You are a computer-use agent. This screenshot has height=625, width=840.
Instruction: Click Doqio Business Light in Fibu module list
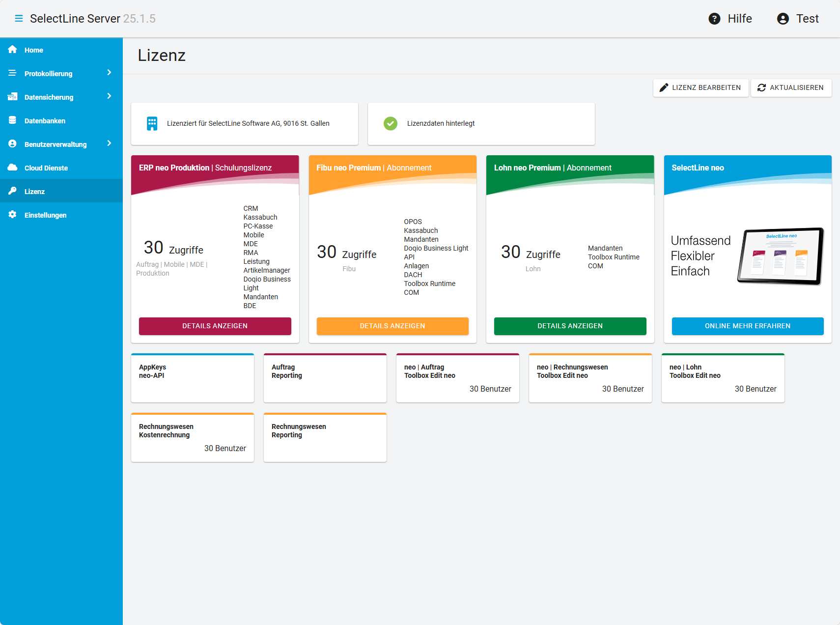tap(436, 248)
